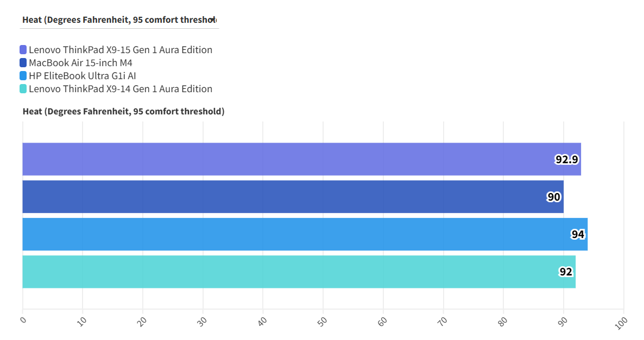Toggle Lenovo ThinkPad X9-15 Gen 1 legend label
Viewport: 644px width, 340px height.
(121, 50)
